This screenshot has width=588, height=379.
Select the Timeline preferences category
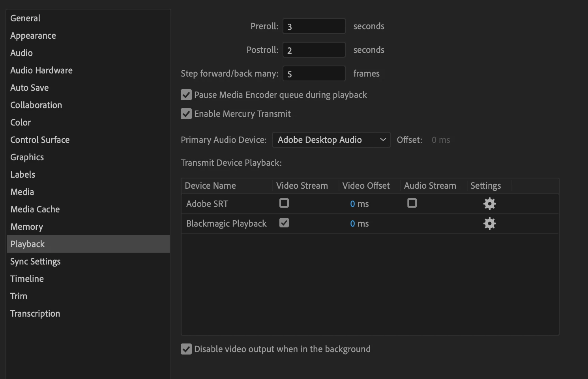(x=27, y=279)
